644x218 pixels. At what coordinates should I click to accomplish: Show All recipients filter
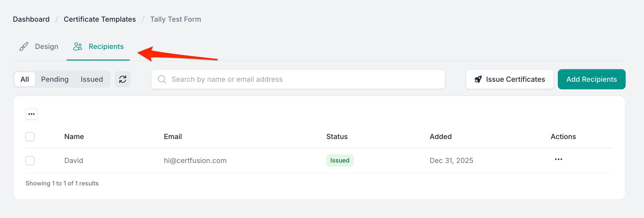click(25, 79)
